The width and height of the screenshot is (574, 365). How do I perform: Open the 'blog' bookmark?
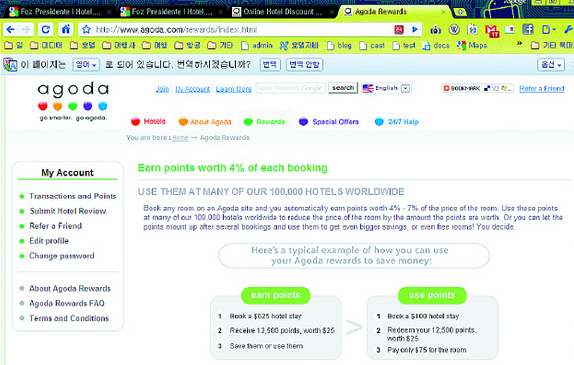click(x=339, y=45)
